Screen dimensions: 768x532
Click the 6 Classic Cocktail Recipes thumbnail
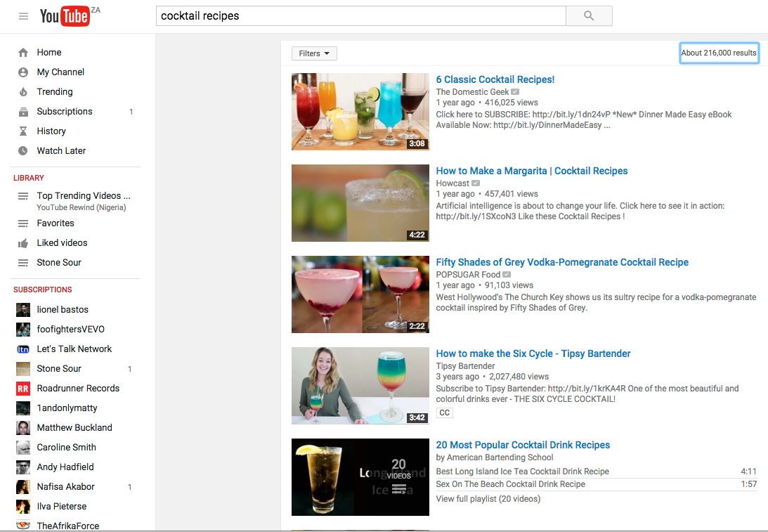coord(360,112)
